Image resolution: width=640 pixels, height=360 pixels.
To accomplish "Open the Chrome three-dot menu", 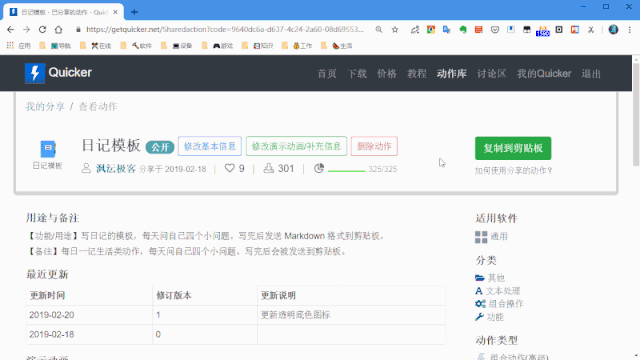I will point(630,29).
